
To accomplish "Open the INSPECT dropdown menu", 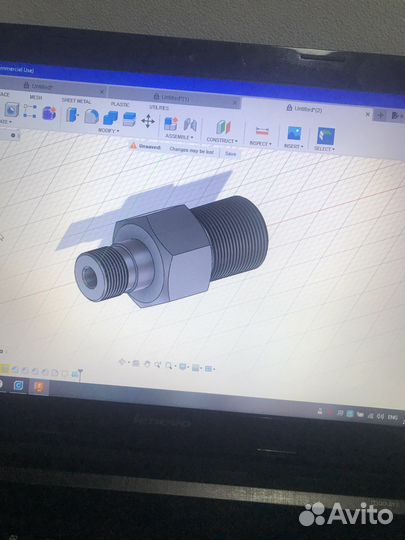I will coord(260,143).
